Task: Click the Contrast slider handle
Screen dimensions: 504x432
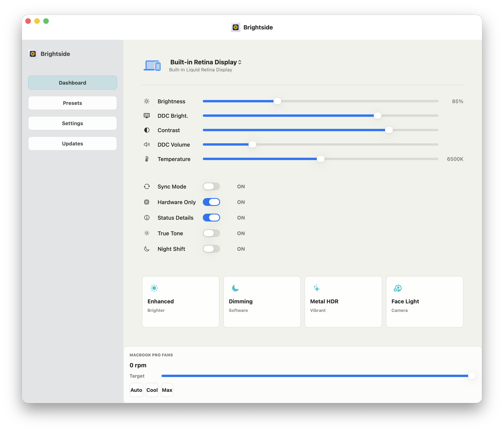Action: tap(389, 130)
